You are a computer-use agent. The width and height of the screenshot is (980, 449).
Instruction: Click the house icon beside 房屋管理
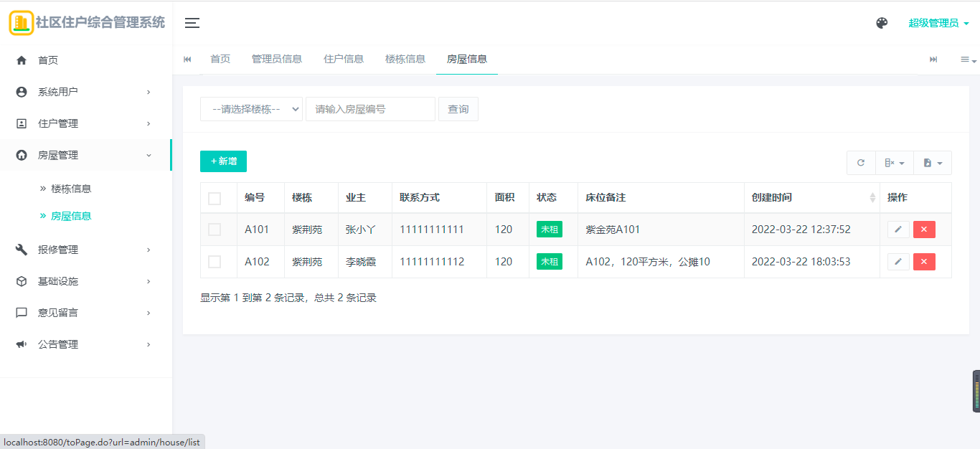pos(22,155)
